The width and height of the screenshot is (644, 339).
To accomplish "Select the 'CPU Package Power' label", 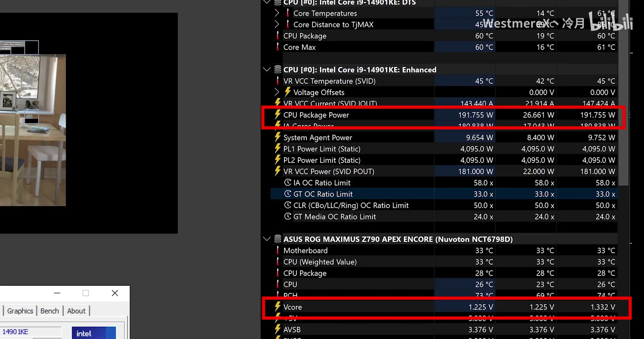I will click(316, 115).
